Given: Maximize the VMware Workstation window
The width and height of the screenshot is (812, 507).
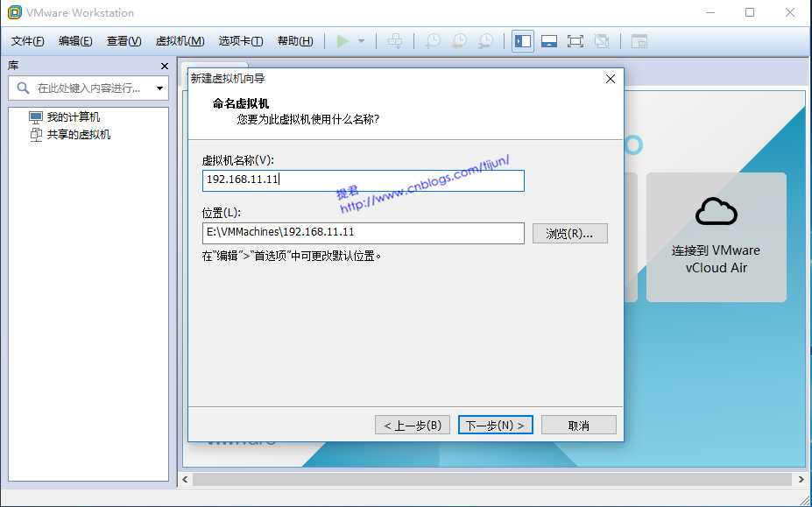Looking at the screenshot, I should pyautogui.click(x=750, y=12).
